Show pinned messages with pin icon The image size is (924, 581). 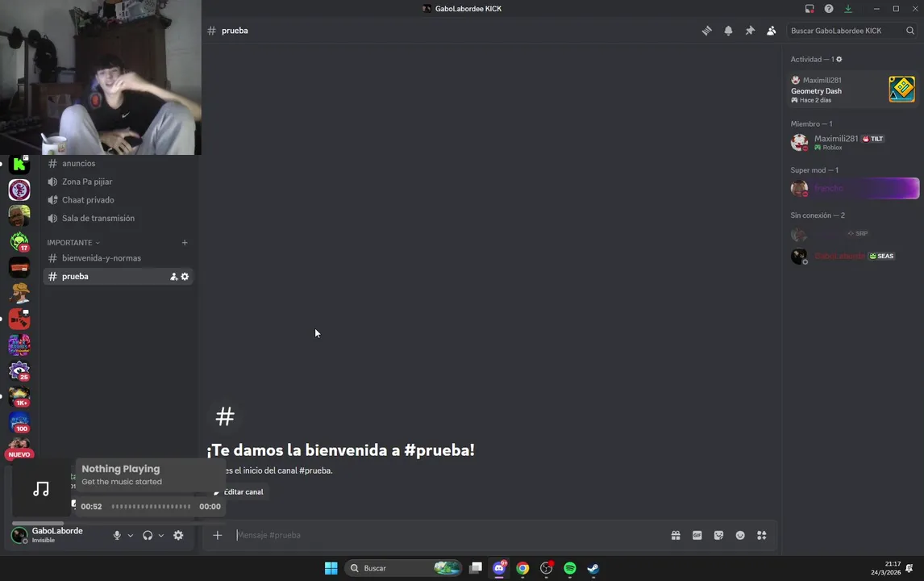[x=750, y=31]
